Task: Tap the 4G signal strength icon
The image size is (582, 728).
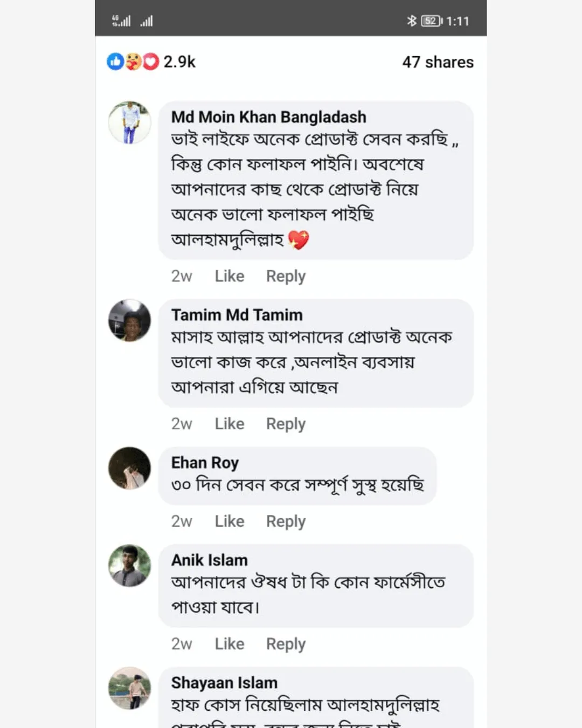Action: point(121,21)
